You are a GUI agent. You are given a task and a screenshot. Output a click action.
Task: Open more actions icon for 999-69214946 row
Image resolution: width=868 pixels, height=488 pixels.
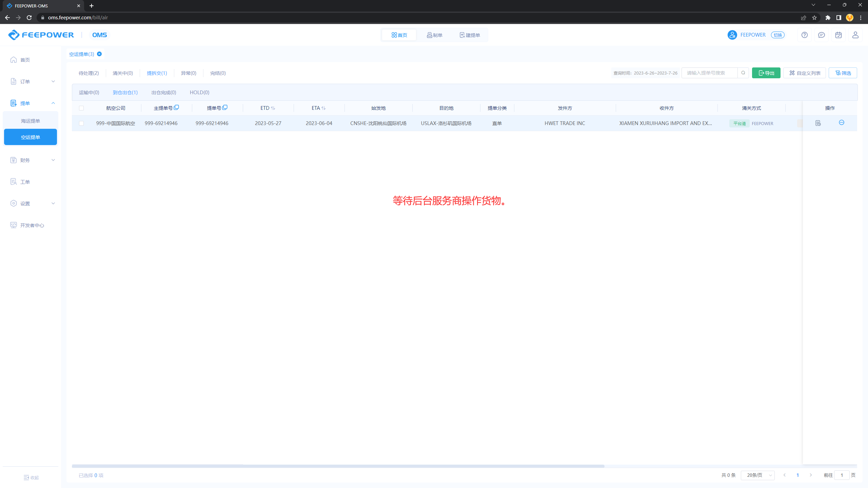click(842, 123)
